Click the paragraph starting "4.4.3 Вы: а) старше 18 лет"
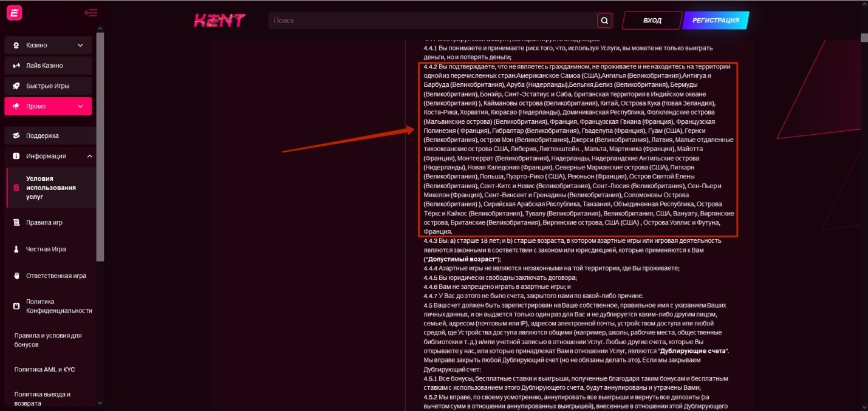 [572, 250]
